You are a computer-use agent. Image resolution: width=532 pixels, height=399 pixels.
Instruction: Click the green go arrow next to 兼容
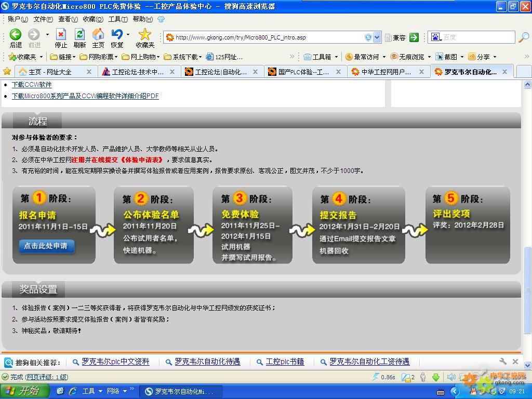tap(414, 37)
